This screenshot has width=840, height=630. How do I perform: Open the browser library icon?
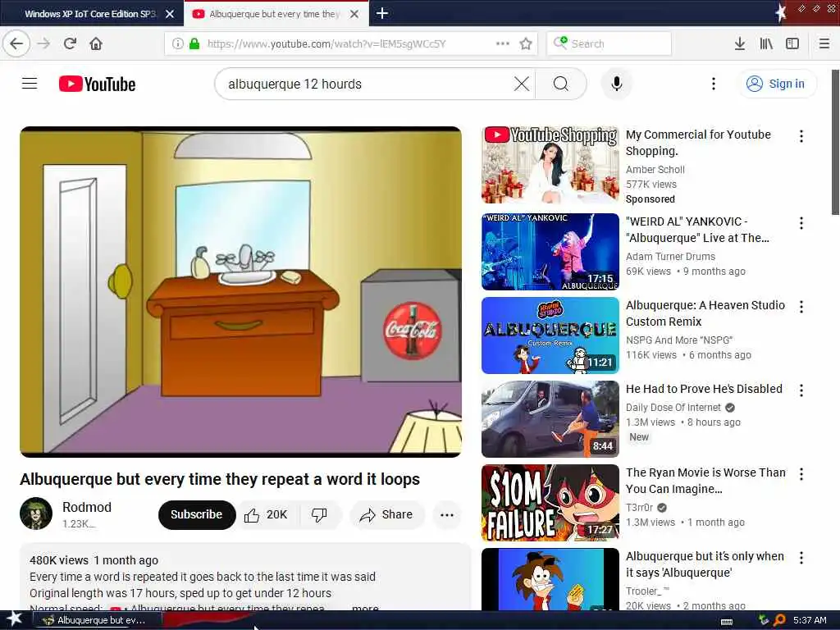766,43
